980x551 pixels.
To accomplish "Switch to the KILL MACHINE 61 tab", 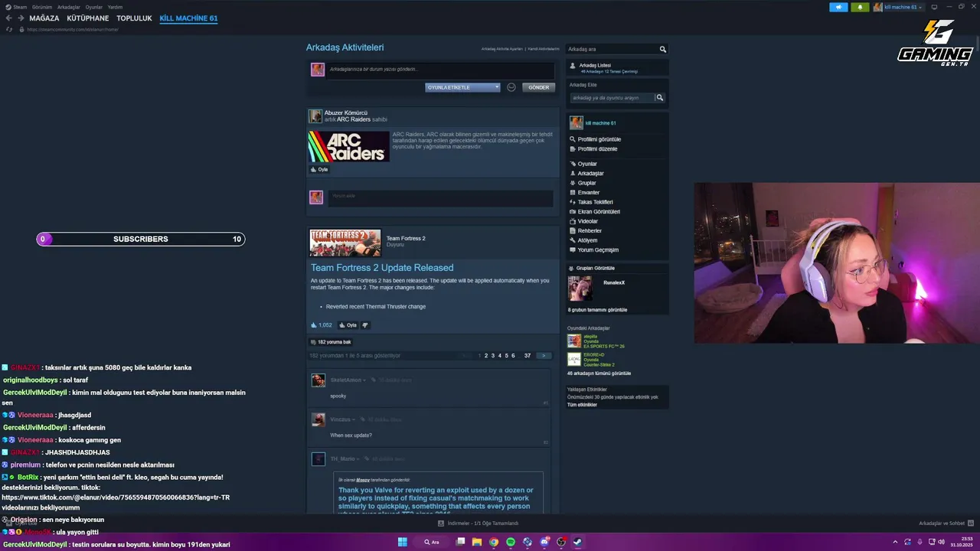I will click(x=188, y=18).
